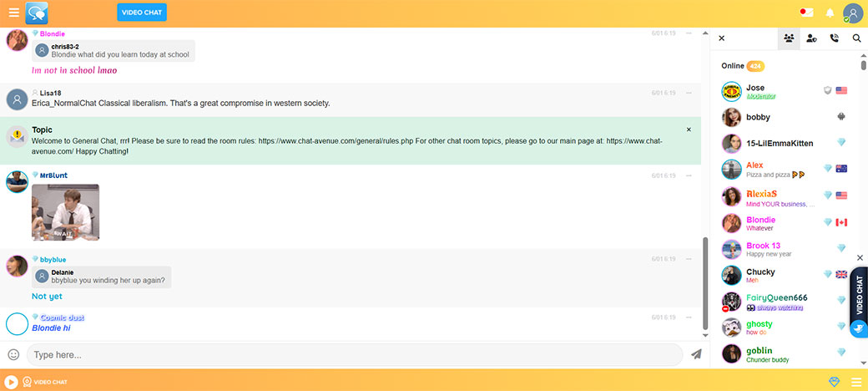Open your profile avatar menu
Viewport: 868px width, 391px height.
[852, 13]
